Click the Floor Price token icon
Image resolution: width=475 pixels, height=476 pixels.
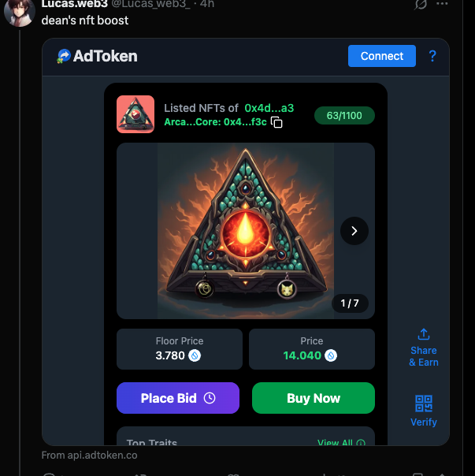coord(195,355)
